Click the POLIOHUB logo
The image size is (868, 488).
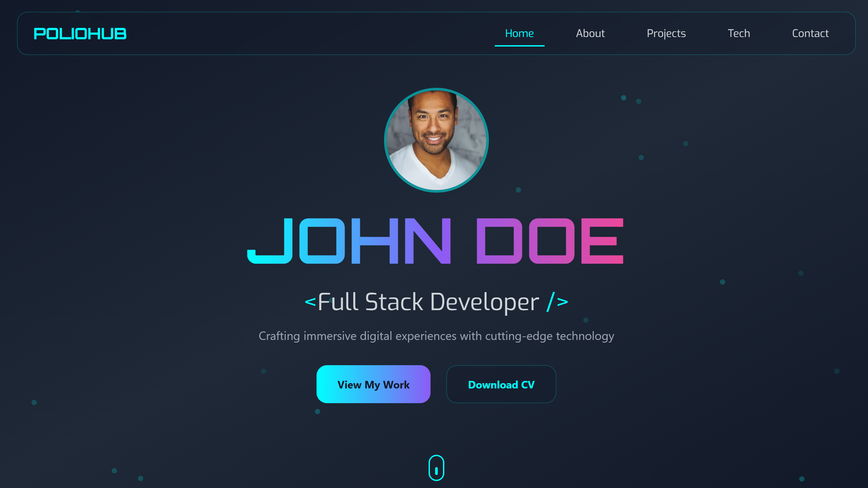[80, 33]
